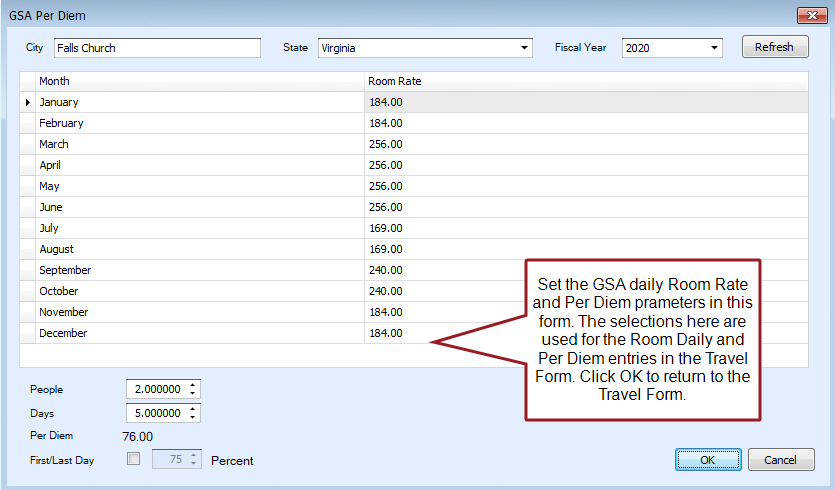Click the Days value field
This screenshot has width=835, height=490.
point(157,413)
